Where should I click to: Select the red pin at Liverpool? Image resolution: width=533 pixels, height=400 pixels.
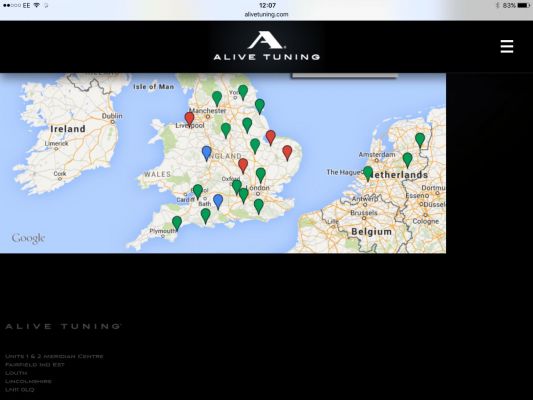pos(189,119)
